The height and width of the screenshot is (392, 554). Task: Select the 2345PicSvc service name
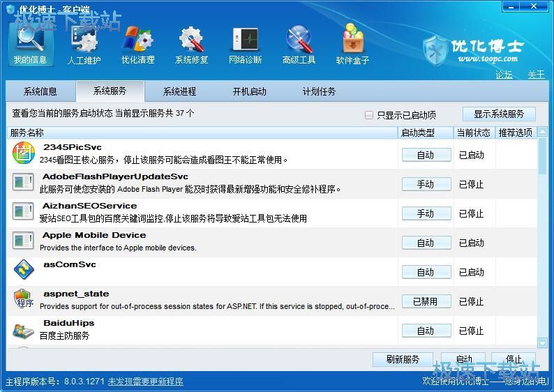click(73, 147)
